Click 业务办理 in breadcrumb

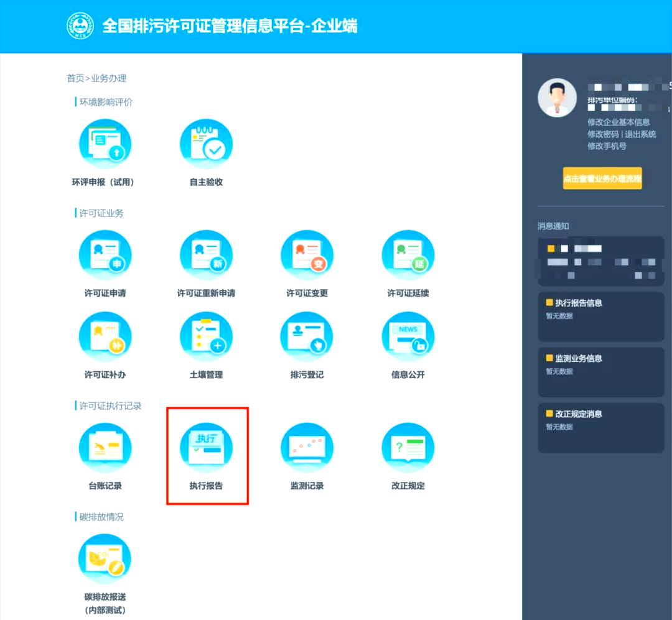click(108, 78)
